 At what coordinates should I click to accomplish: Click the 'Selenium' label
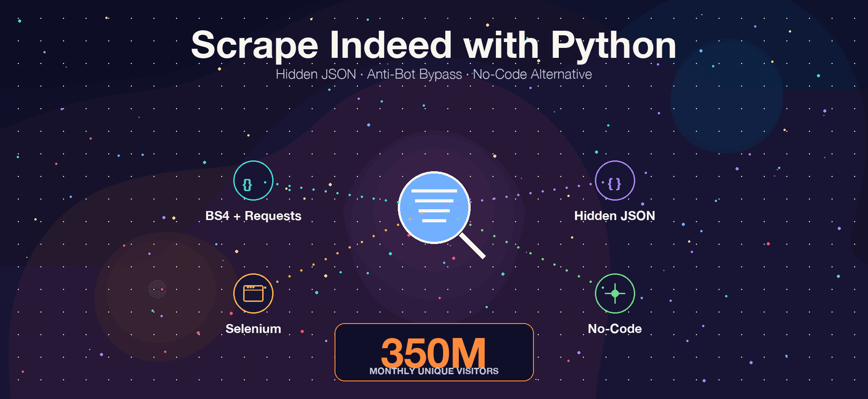pyautogui.click(x=253, y=329)
